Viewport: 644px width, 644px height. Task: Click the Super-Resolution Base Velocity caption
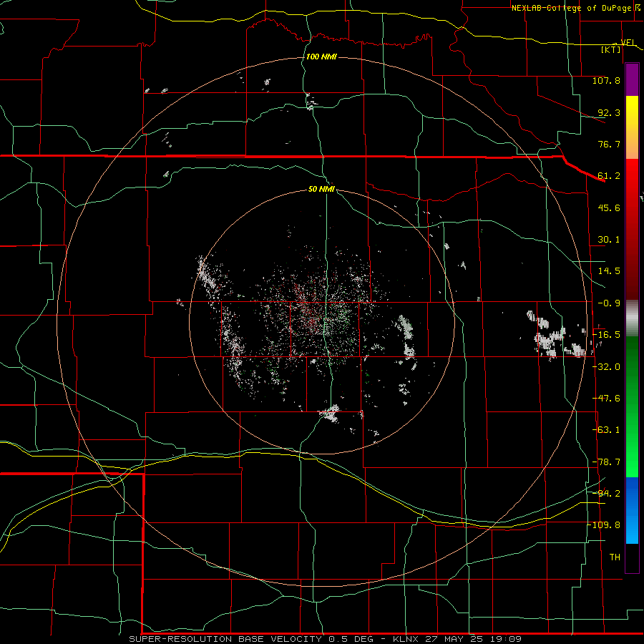325,639
